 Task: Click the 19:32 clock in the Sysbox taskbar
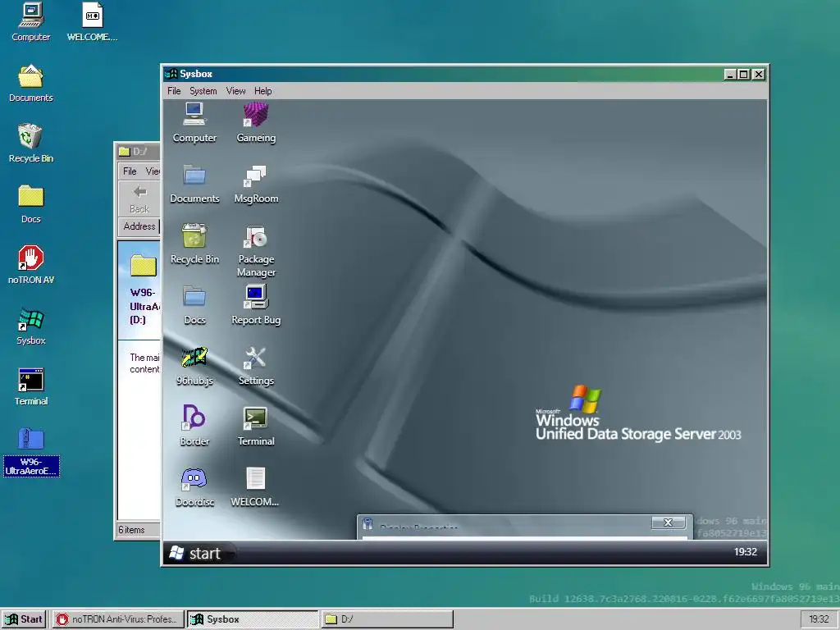coord(745,552)
